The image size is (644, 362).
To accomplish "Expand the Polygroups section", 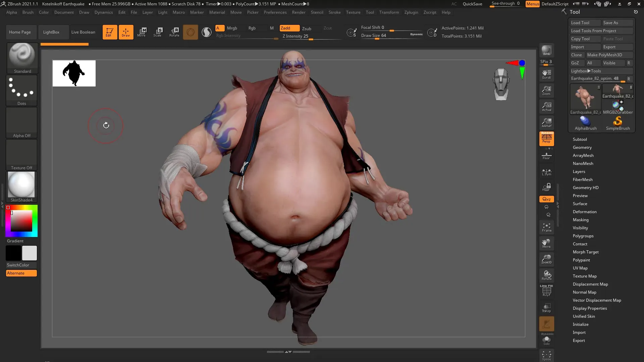I will 583,236.
